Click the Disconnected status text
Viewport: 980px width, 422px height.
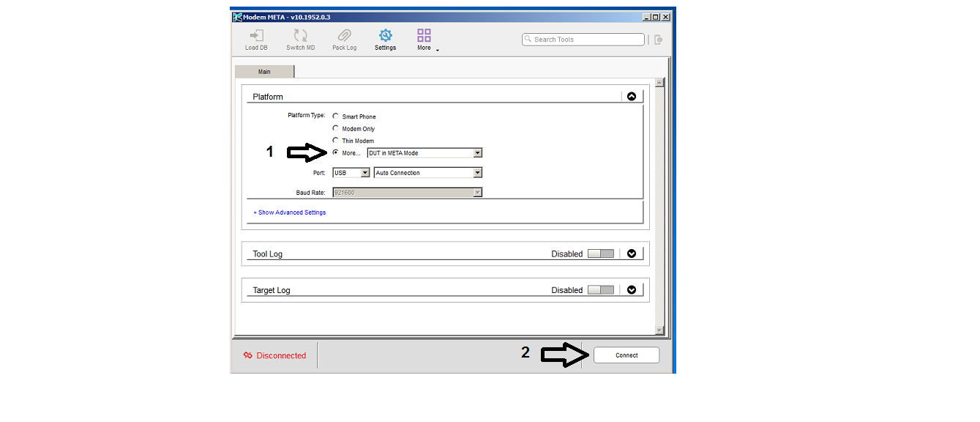coord(281,355)
